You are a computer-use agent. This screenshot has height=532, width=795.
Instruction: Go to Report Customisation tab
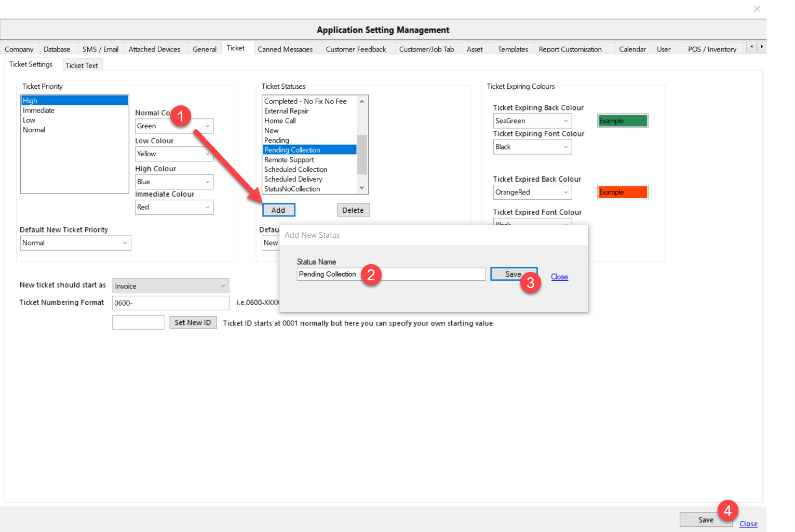pyautogui.click(x=570, y=49)
